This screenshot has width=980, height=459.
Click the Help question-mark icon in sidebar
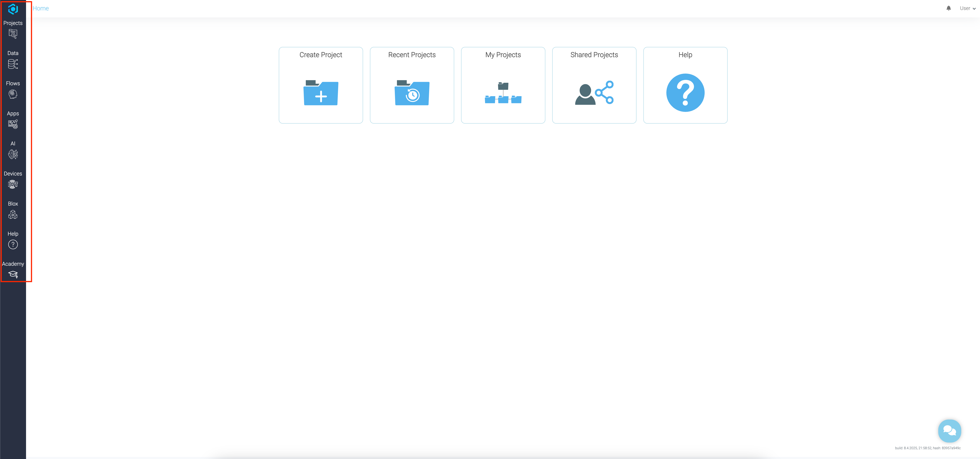[13, 244]
